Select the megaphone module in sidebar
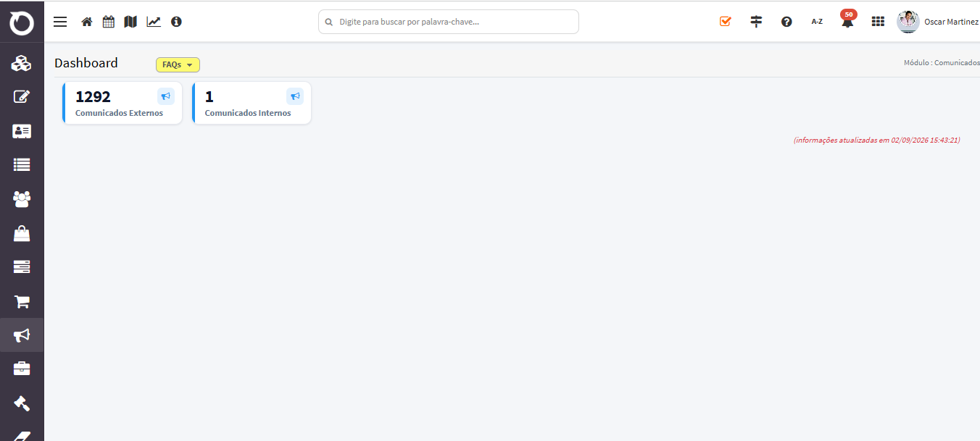 pyautogui.click(x=22, y=335)
